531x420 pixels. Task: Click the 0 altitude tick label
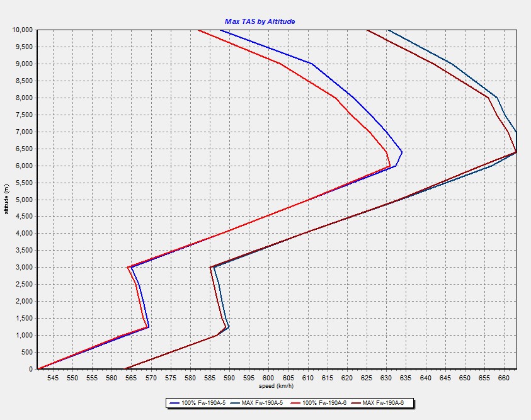(x=31, y=369)
